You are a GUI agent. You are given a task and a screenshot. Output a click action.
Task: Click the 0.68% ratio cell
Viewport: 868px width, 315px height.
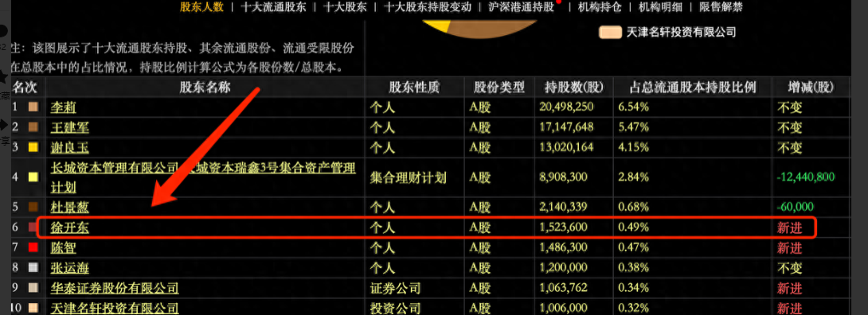coord(633,208)
